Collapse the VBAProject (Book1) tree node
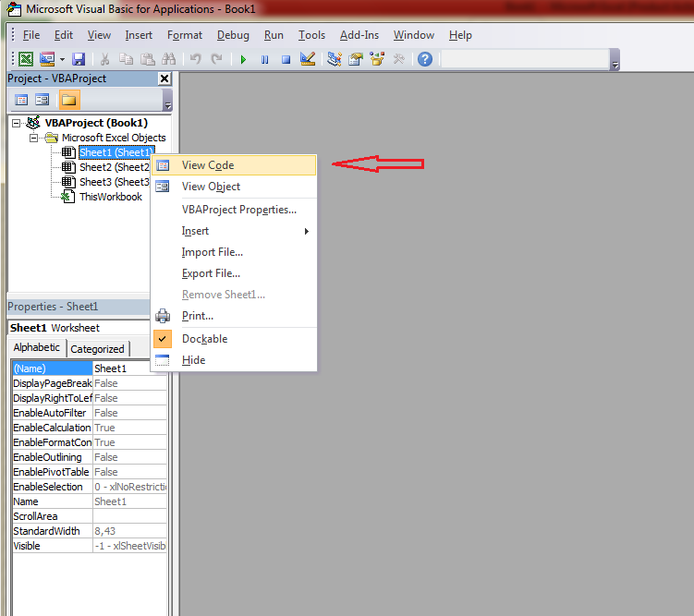 (x=17, y=123)
